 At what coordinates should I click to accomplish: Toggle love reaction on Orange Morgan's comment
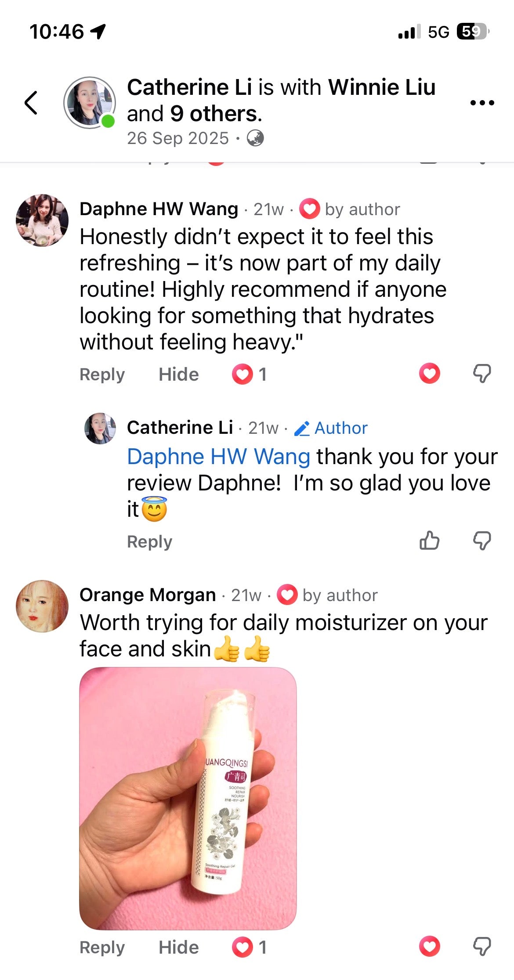coord(429,946)
